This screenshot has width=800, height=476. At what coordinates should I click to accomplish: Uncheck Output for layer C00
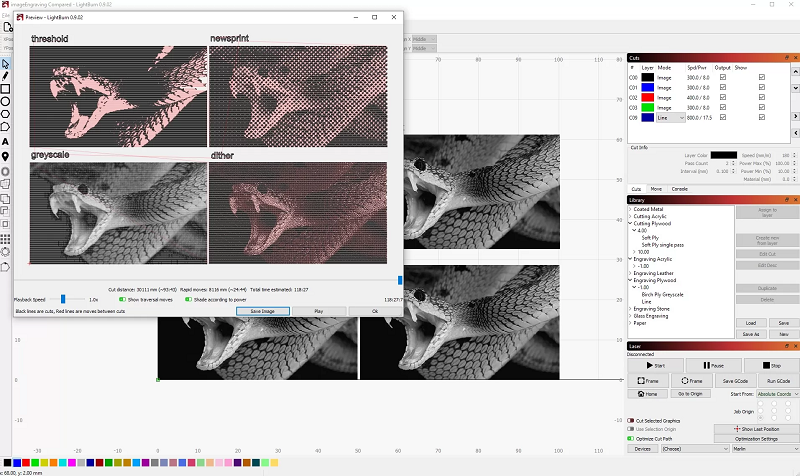pyautogui.click(x=722, y=77)
